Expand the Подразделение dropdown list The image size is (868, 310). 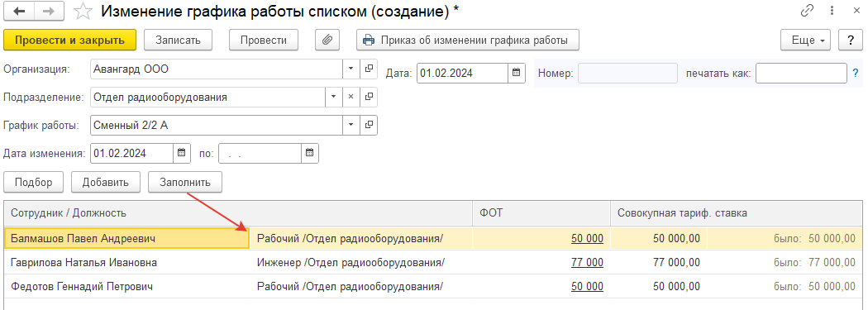tap(333, 97)
